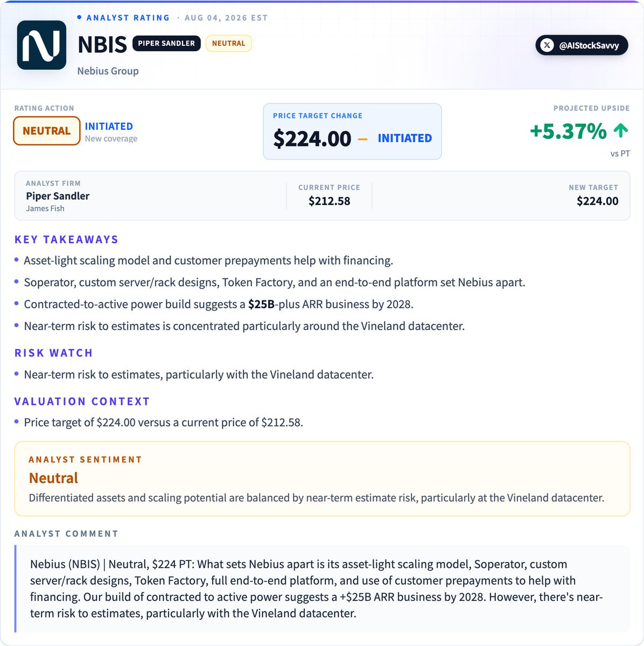Click analyst name James Fish
Viewport: 644px width, 646px height.
pos(45,208)
